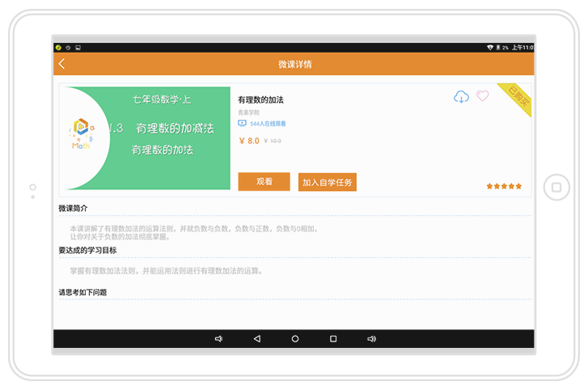The image size is (588, 390).
Task: Click the 加入自学任务 button
Action: (x=327, y=182)
